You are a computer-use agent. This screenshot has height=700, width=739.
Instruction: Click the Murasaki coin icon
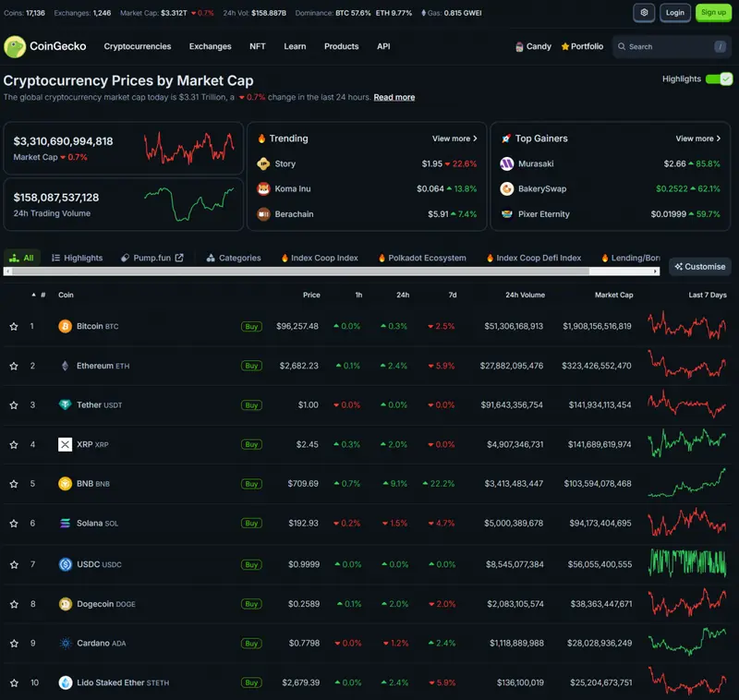[x=506, y=163]
